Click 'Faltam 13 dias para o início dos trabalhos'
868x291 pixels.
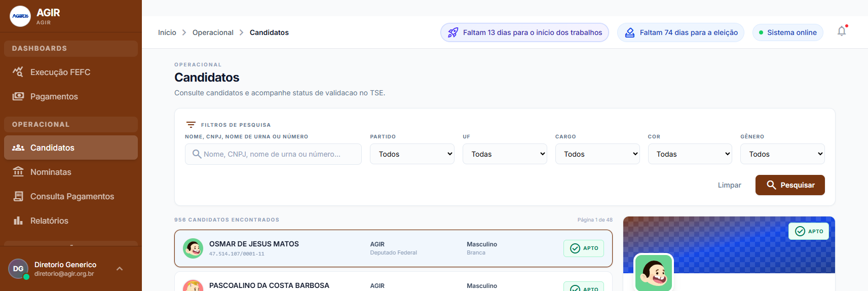[524, 32]
